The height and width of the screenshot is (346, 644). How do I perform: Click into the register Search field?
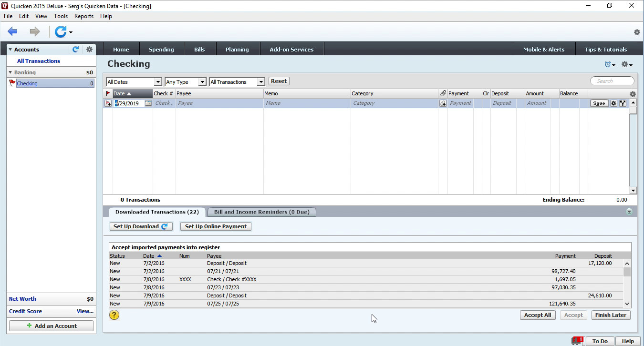(613, 81)
